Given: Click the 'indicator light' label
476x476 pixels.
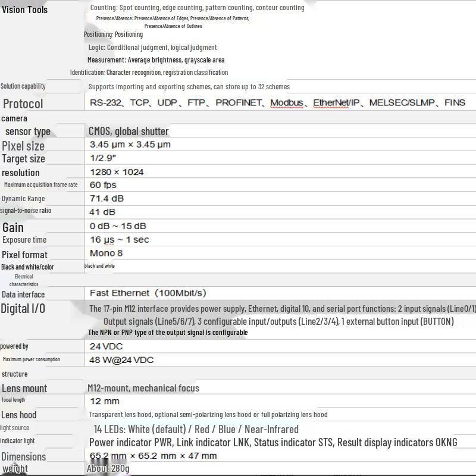Looking at the screenshot, I should 17,441.
